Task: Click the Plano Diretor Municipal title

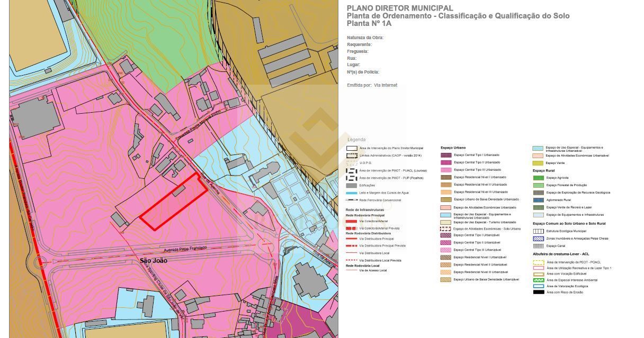Action: (x=399, y=8)
